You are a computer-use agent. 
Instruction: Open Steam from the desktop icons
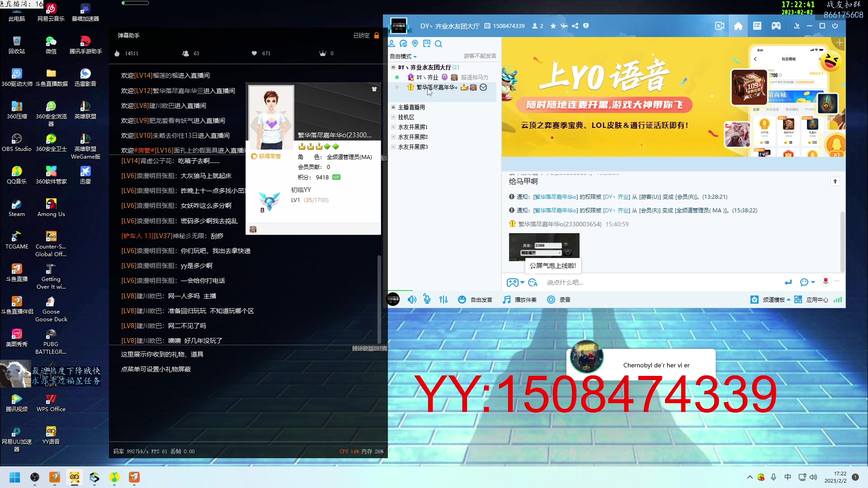point(17,208)
